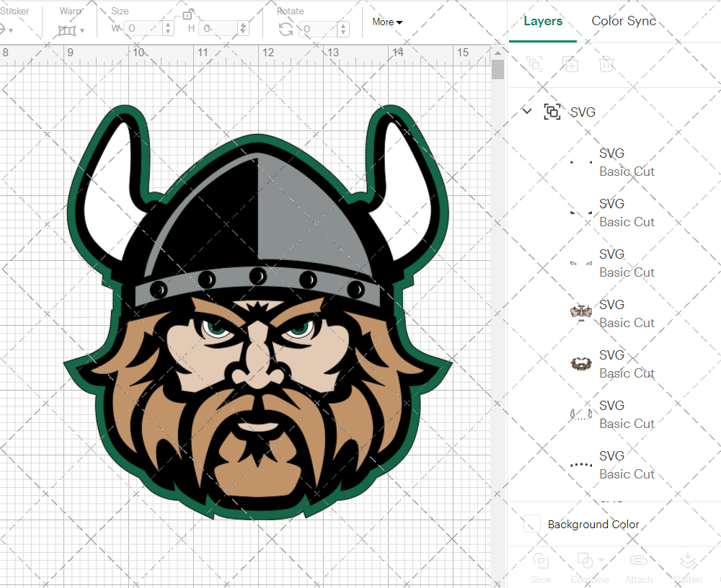This screenshot has width=721, height=588.
Task: Click the Group layers icon above the panel
Action: pyautogui.click(x=534, y=64)
